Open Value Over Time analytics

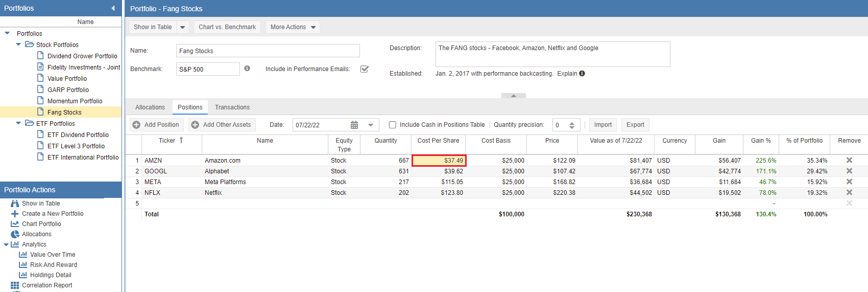point(52,255)
